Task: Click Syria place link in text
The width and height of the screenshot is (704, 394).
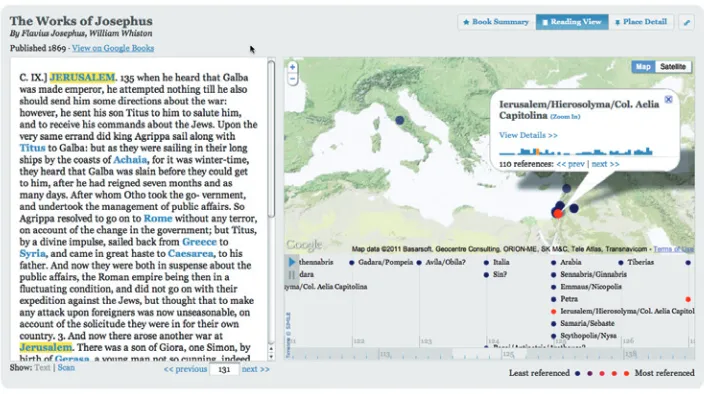Action: 32,254
